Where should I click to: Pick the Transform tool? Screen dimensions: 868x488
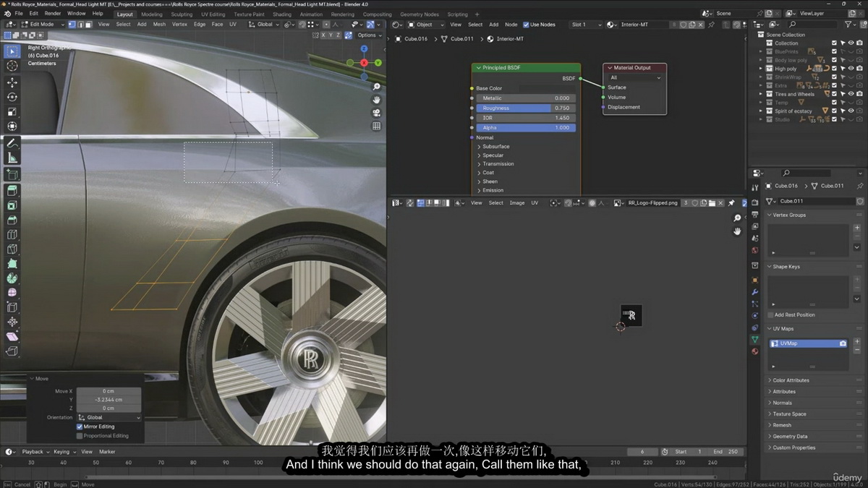point(12,126)
